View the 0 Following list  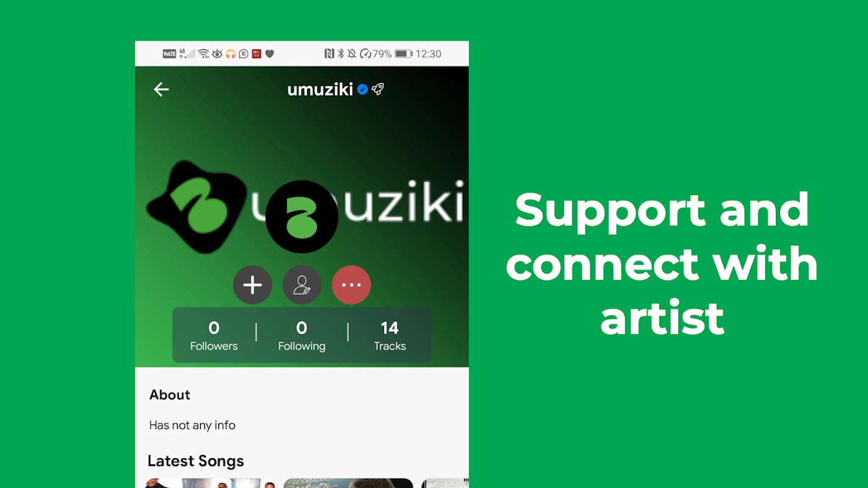[x=302, y=336]
